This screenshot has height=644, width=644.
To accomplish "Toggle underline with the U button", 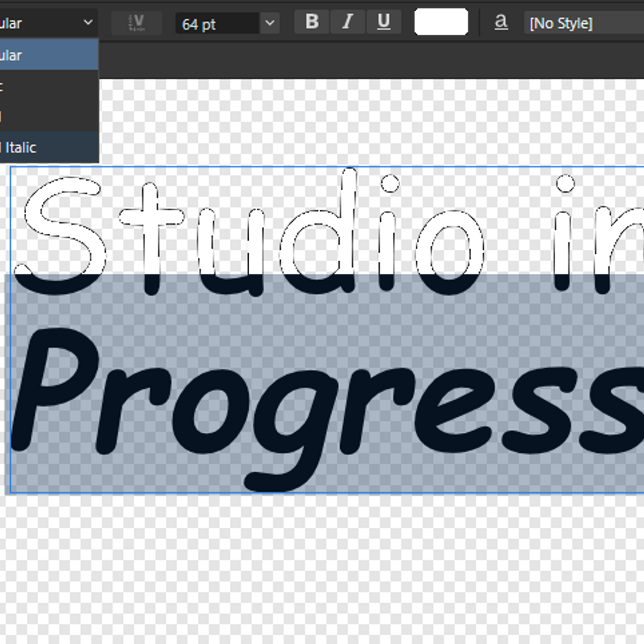I will click(x=383, y=23).
